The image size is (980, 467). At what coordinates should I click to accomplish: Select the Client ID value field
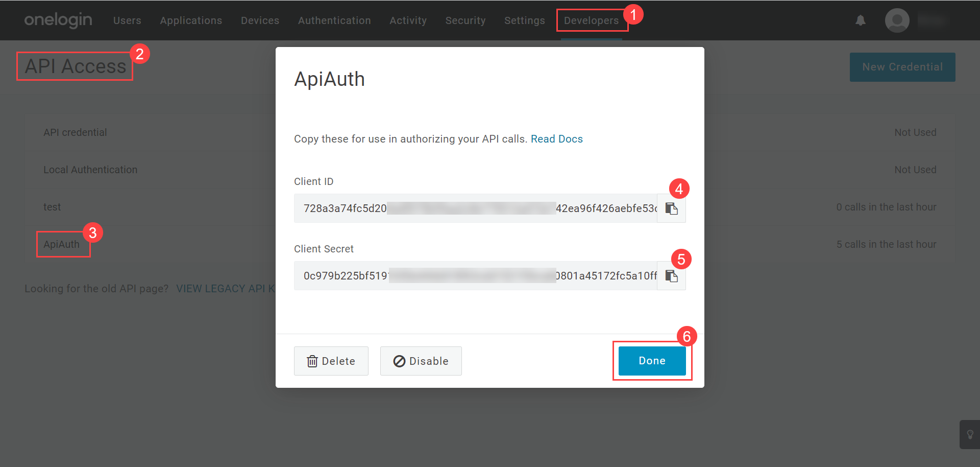pyautogui.click(x=475, y=208)
